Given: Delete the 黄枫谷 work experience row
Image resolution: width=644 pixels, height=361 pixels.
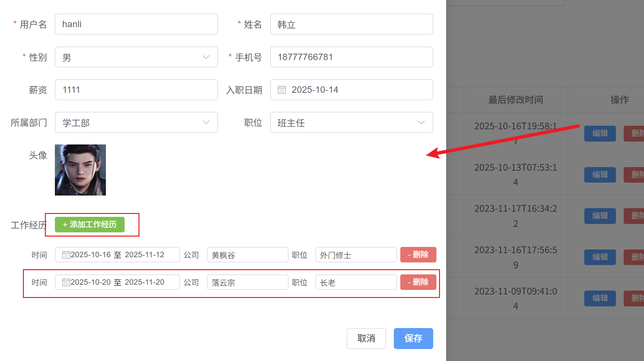Looking at the screenshot, I should coord(418,255).
